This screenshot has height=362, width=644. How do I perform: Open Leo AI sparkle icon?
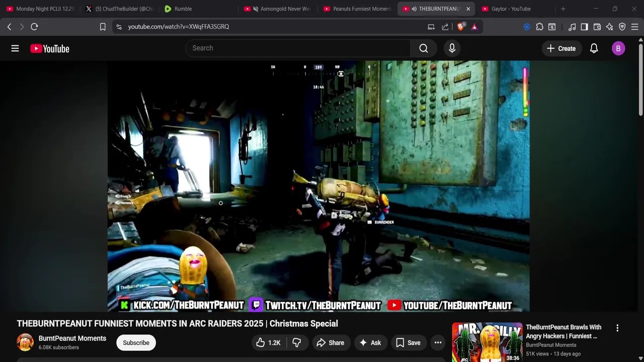coord(610,27)
